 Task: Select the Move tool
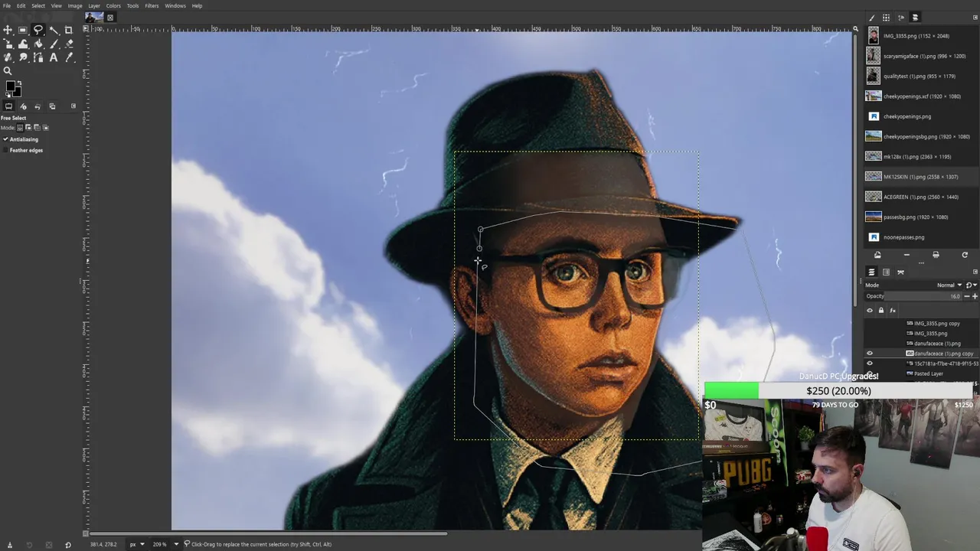(8, 30)
